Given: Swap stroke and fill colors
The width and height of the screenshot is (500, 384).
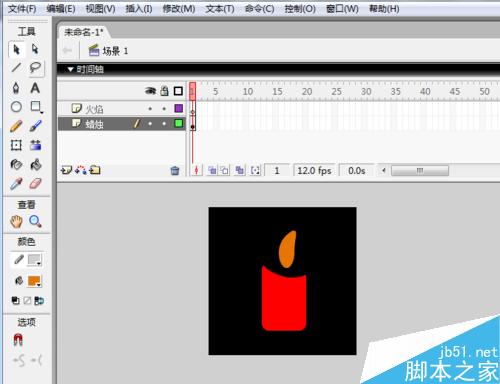Looking at the screenshot, I should [39, 301].
